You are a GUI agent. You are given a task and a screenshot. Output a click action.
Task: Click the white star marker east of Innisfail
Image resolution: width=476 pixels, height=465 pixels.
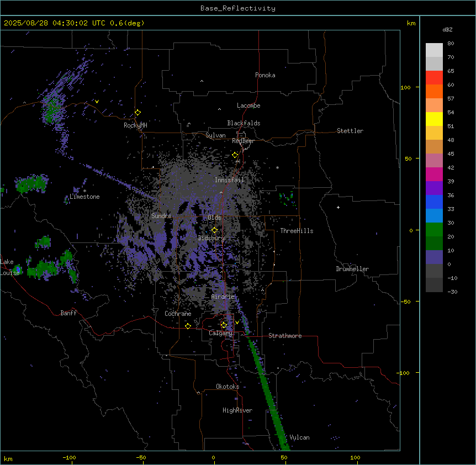coord(277,167)
